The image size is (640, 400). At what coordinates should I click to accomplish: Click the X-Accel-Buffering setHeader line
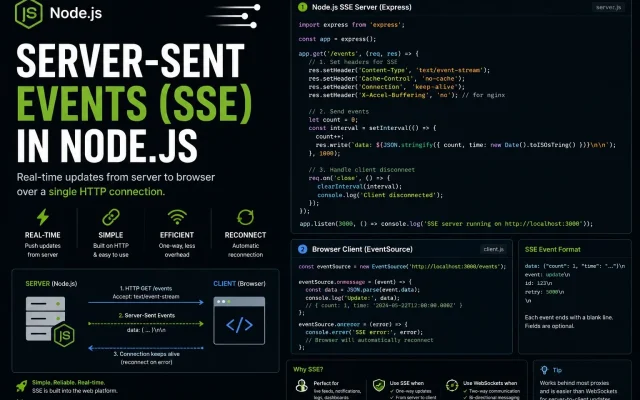click(x=407, y=95)
